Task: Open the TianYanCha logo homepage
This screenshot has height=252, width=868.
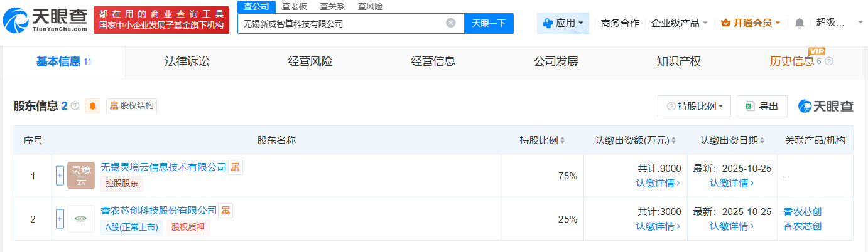Action: [x=45, y=21]
